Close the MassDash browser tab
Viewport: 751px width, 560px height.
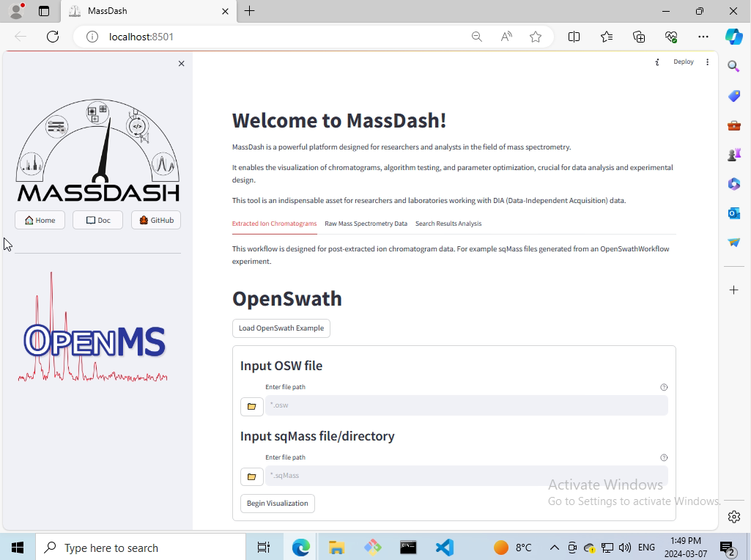click(x=225, y=11)
